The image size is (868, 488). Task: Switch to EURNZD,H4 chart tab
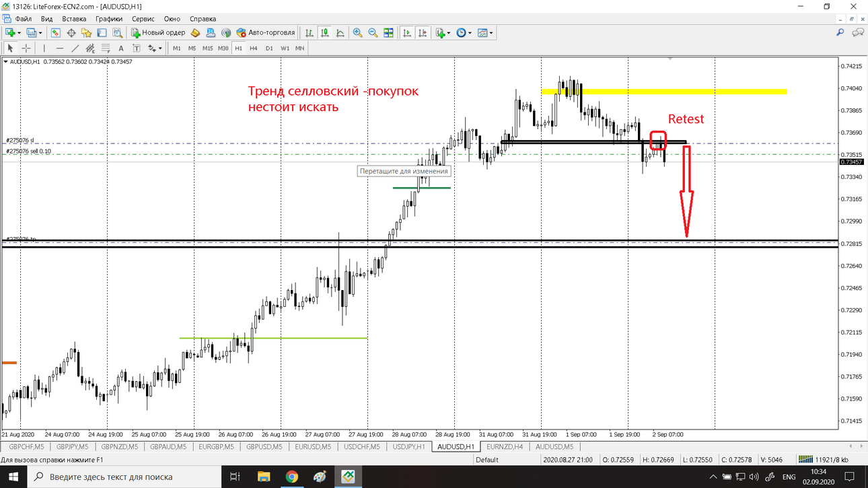[x=505, y=446]
